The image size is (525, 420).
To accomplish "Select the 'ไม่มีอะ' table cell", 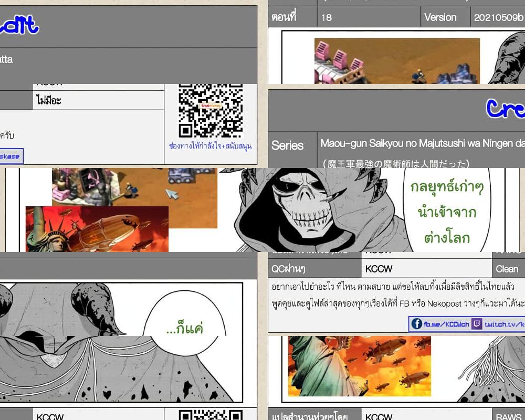I will 99,100.
